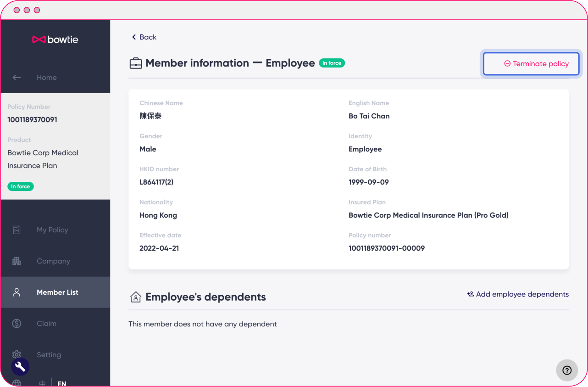Click product name Bowtie Corp Medical Insurance Plan
This screenshot has height=387, width=588.
pyautogui.click(x=43, y=159)
